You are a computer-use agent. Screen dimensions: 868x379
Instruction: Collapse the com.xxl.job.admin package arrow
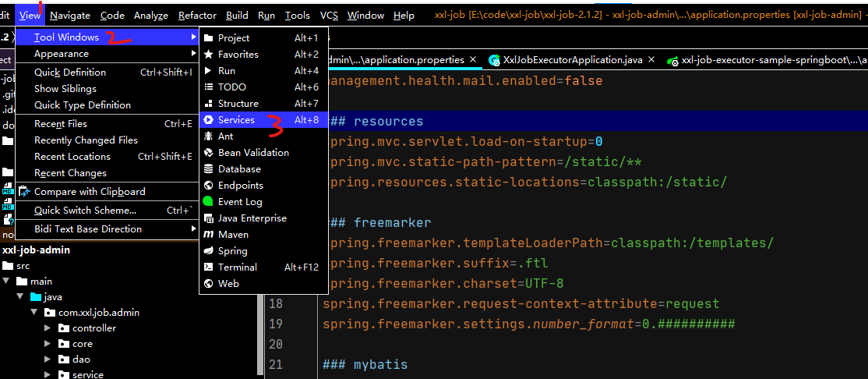pos(34,313)
